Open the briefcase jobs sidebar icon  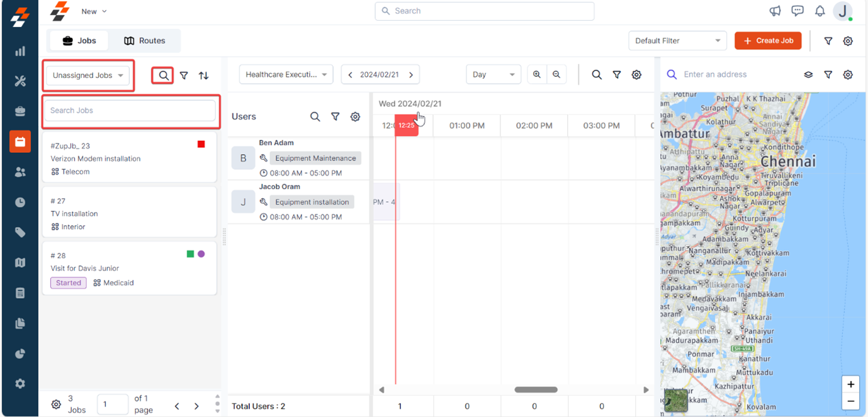[20, 111]
